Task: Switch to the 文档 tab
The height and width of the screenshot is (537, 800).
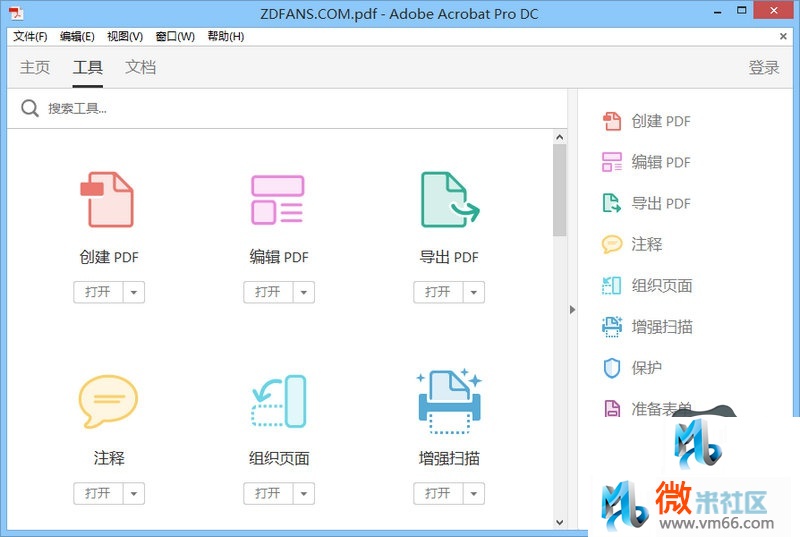Action: 140,67
